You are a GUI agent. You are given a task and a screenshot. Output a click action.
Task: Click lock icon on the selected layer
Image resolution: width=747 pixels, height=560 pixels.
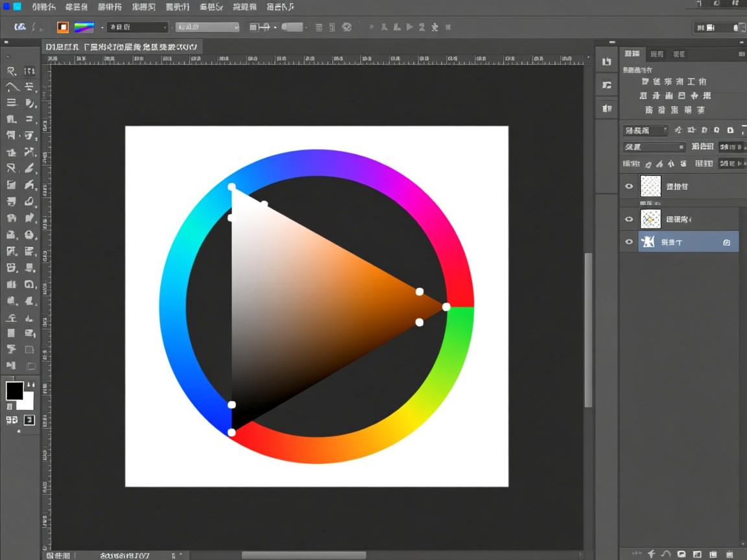pyautogui.click(x=726, y=242)
